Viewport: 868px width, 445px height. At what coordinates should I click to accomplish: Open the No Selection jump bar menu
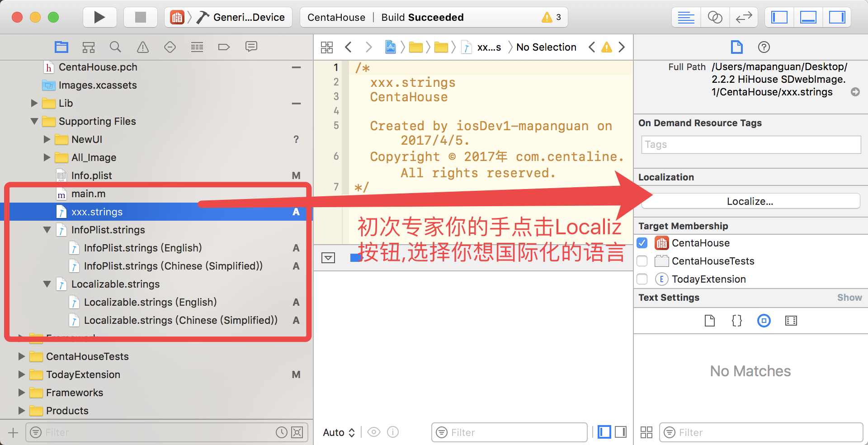coord(546,47)
